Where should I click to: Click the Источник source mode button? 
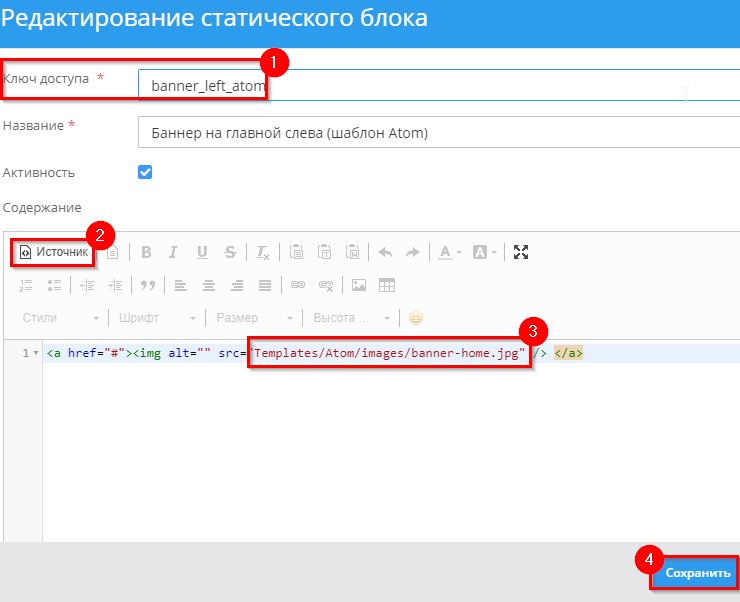click(x=54, y=252)
